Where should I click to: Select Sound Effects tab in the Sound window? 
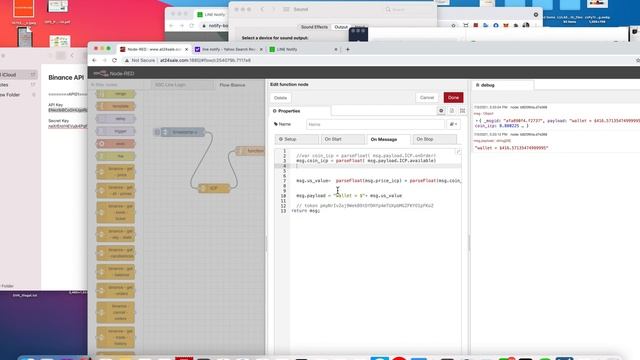click(x=314, y=27)
